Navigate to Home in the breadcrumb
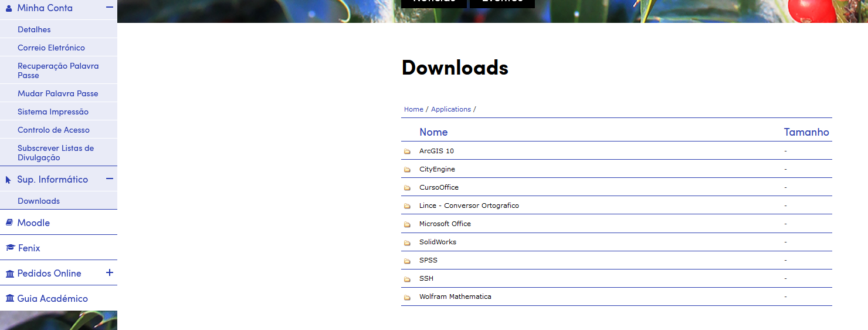 click(x=413, y=109)
